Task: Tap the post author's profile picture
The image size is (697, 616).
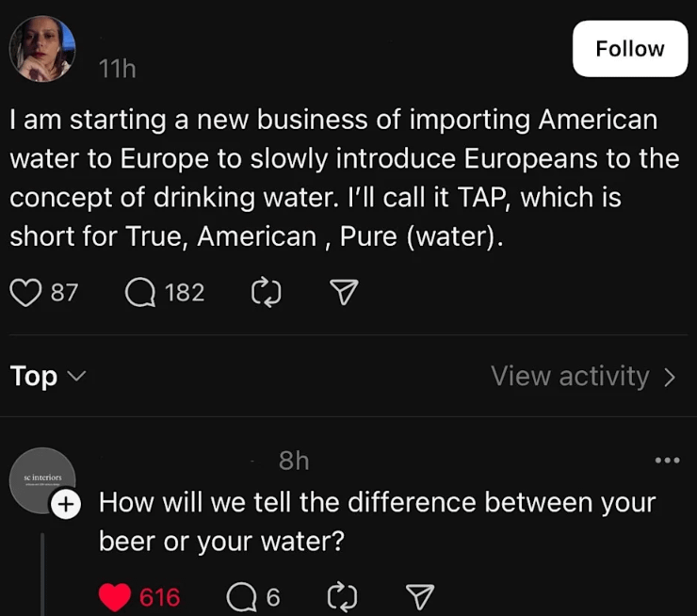Action: click(x=42, y=48)
